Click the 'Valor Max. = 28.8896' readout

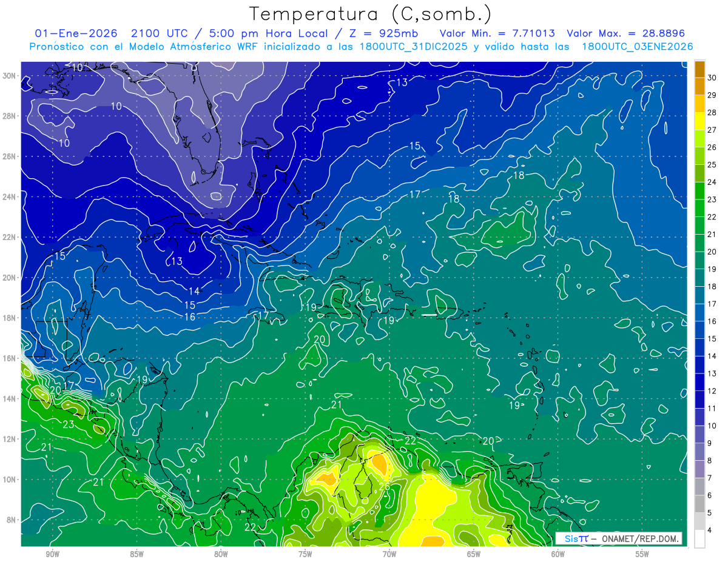[x=625, y=33]
